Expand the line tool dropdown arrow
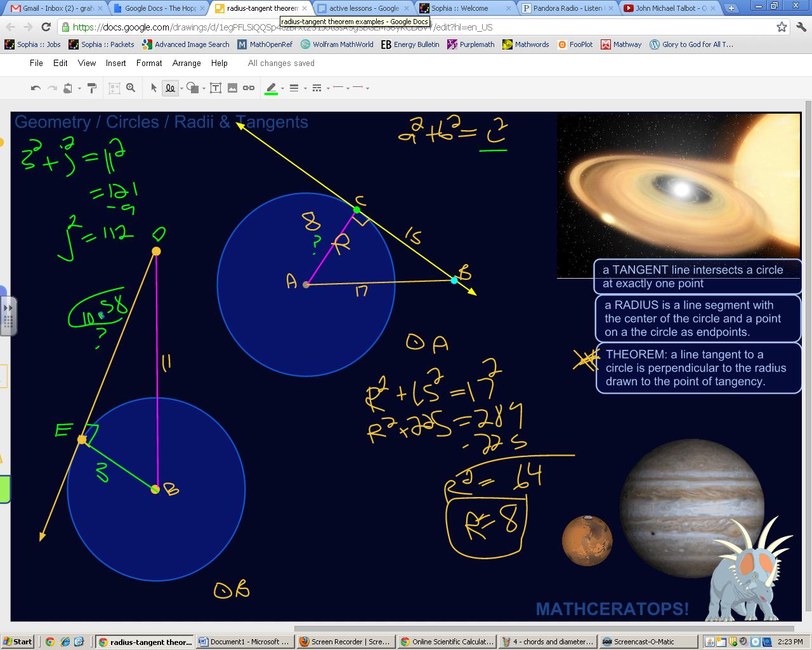The height and width of the screenshot is (650, 812). (181, 89)
